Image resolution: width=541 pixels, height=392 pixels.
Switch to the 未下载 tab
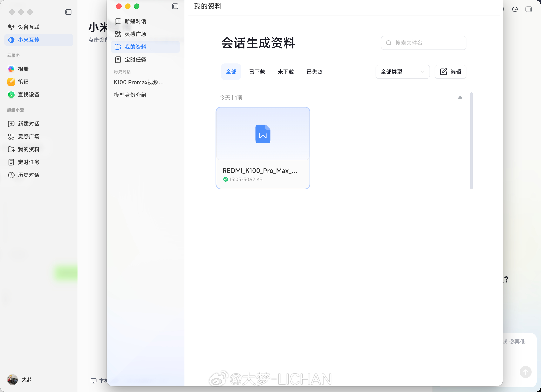[286, 72]
